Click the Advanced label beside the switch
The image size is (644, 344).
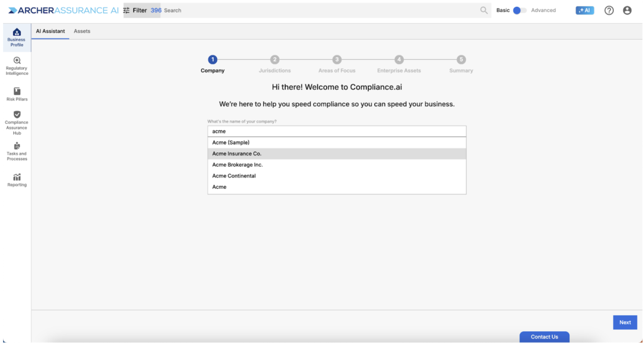[x=543, y=10]
